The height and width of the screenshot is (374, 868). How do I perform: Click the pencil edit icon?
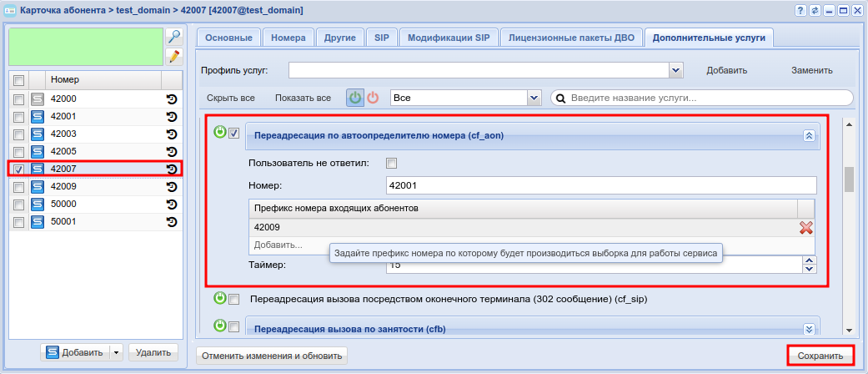(173, 57)
